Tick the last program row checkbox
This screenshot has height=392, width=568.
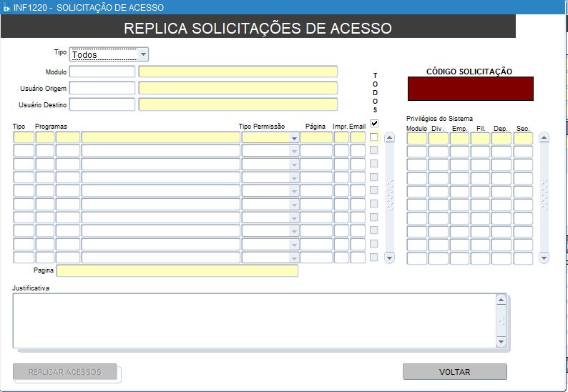pyautogui.click(x=374, y=258)
